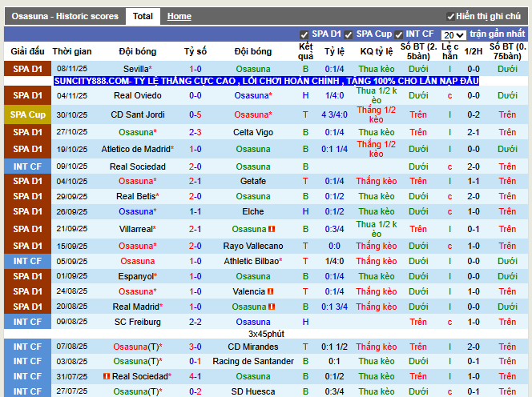This screenshot has height=397, width=532.
Task: Click the INT CF label on 09/10/25 row
Action: click(x=27, y=166)
